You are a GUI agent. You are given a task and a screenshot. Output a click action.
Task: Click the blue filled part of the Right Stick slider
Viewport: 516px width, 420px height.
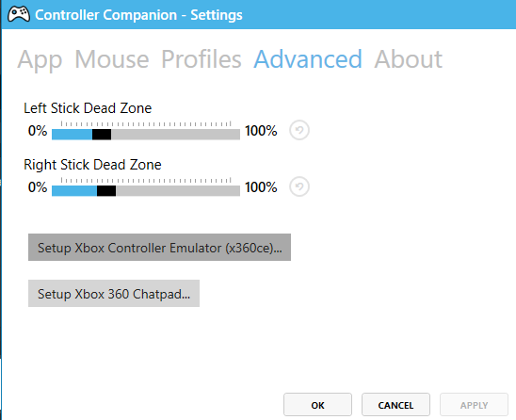[74, 191]
